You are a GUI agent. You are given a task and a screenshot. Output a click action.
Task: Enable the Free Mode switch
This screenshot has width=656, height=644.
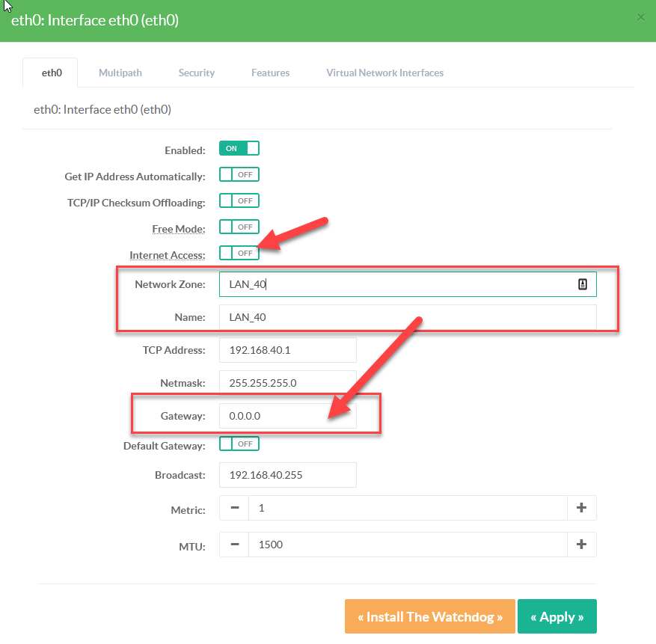(239, 227)
